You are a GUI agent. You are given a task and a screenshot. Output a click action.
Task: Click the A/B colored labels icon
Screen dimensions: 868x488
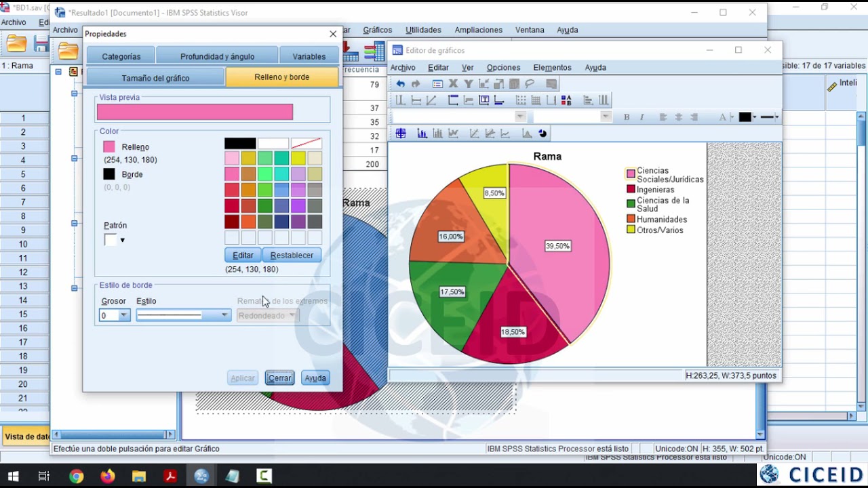pos(566,100)
